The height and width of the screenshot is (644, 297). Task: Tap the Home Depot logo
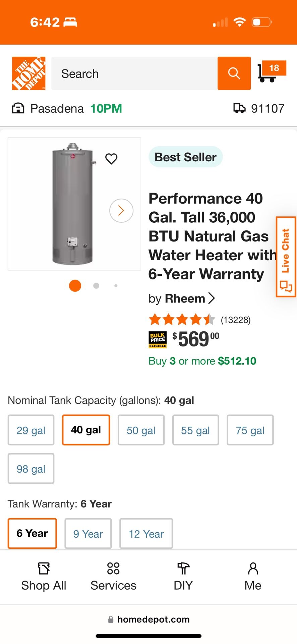[x=28, y=73]
